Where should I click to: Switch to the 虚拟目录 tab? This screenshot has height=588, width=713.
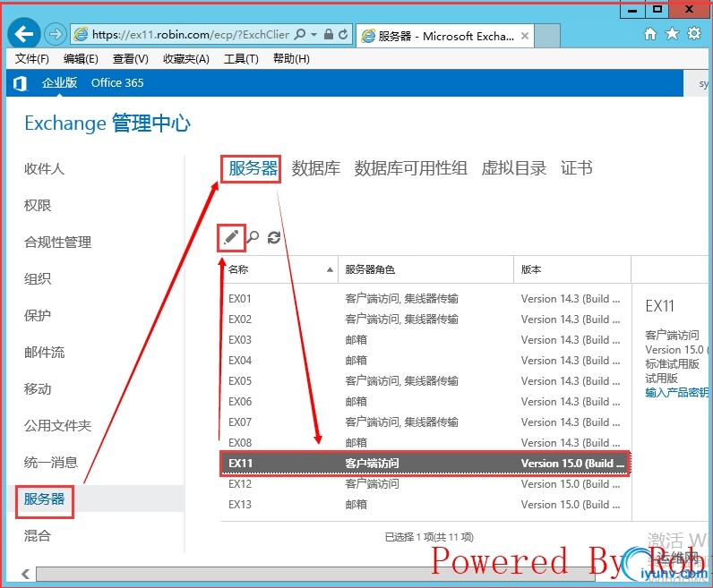click(x=514, y=168)
